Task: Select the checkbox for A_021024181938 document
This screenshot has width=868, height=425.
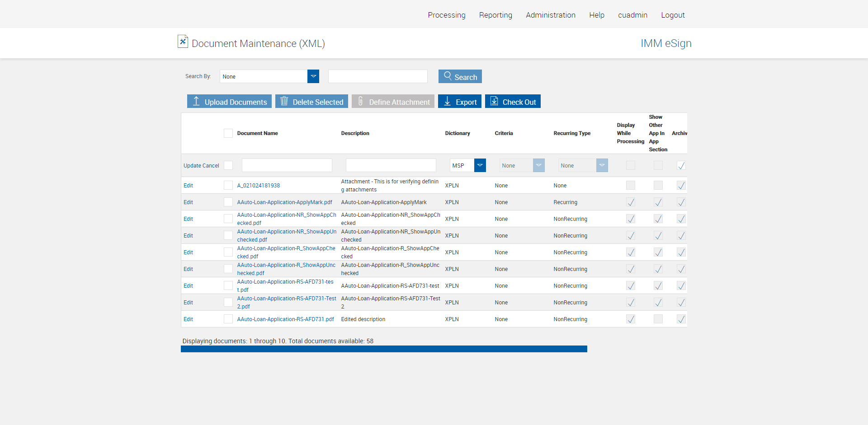Action: tap(228, 186)
